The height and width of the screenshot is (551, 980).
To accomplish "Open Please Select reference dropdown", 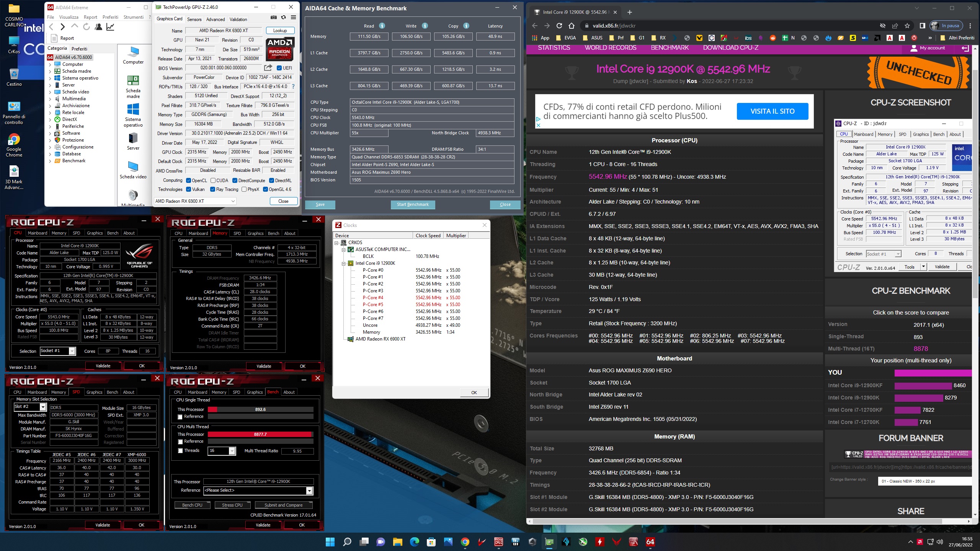I will [x=258, y=491].
